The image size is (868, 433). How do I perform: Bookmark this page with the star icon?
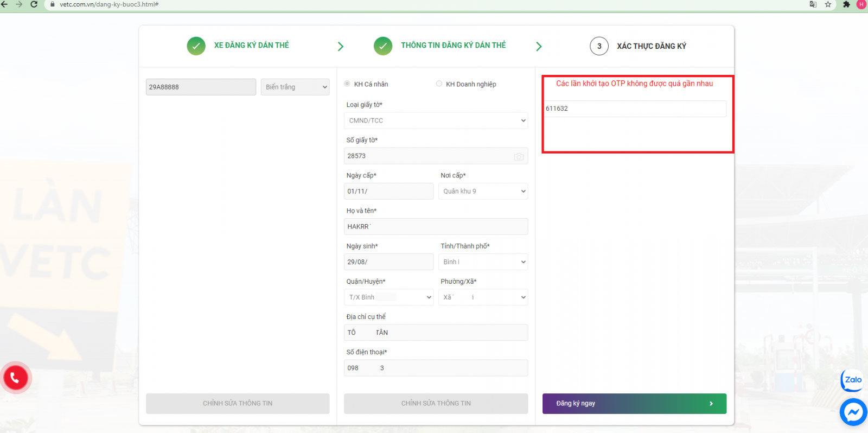click(x=828, y=4)
